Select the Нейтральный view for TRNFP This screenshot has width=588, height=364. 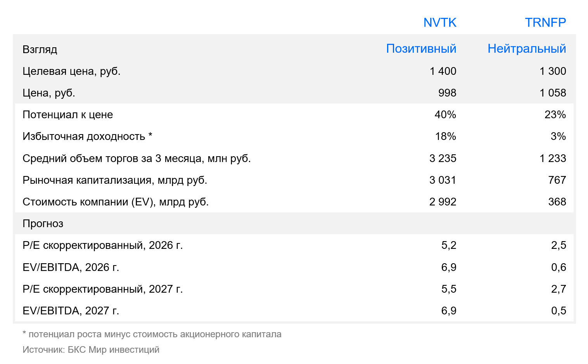coord(527,48)
